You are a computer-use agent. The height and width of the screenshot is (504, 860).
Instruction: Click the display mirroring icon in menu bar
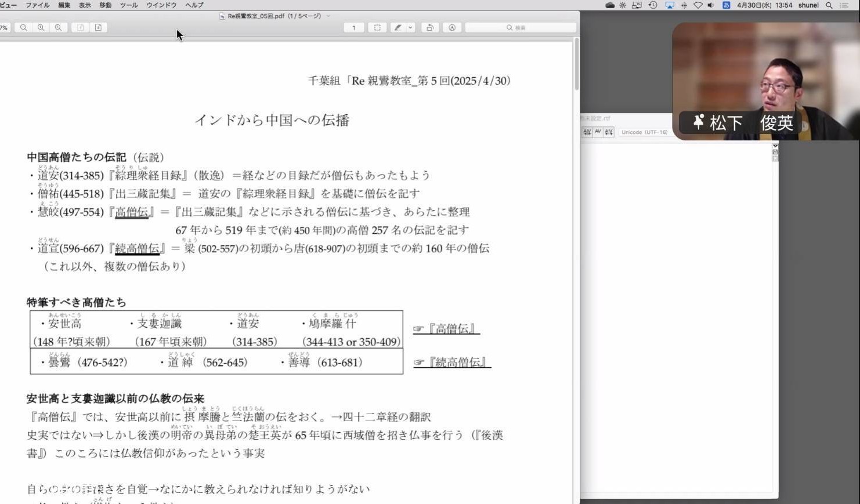pos(637,5)
